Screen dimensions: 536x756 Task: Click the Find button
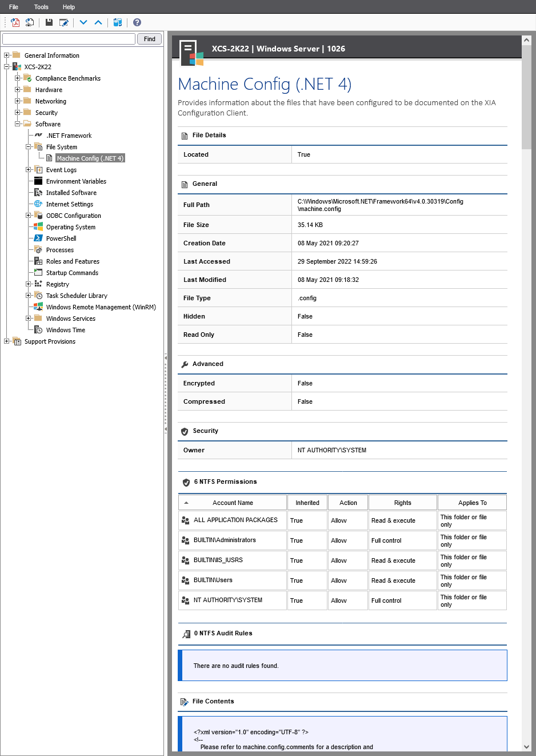150,39
